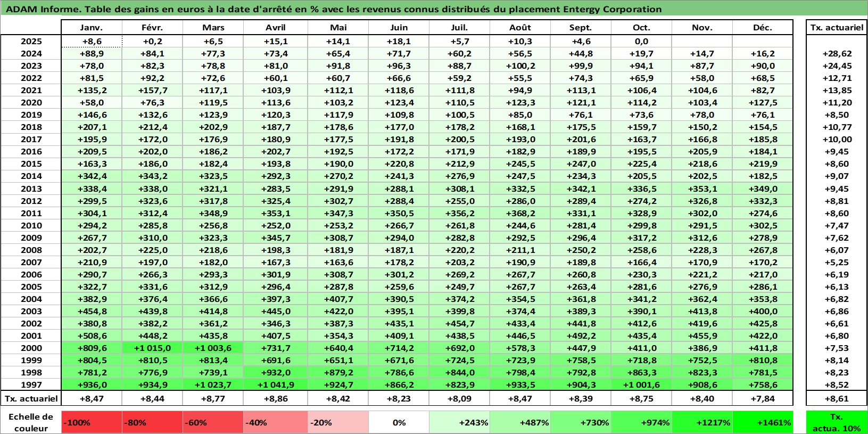The image size is (868, 434).
Task: Pick the -60% red color swatch
Action: (x=213, y=422)
